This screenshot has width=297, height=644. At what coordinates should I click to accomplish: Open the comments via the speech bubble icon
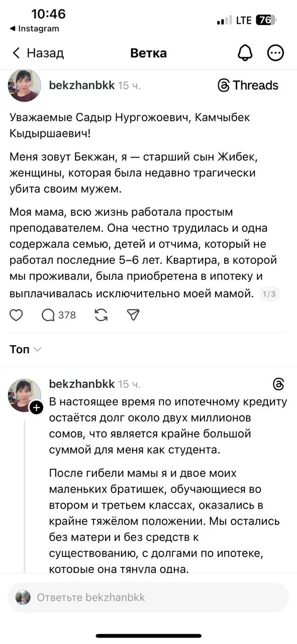[x=48, y=315]
